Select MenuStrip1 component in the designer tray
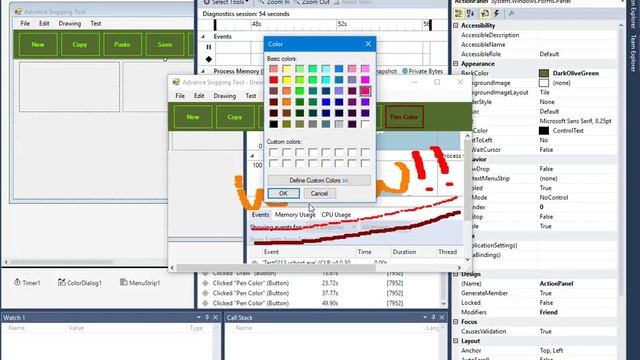Image resolution: width=640 pixels, height=360 pixels. click(140, 282)
